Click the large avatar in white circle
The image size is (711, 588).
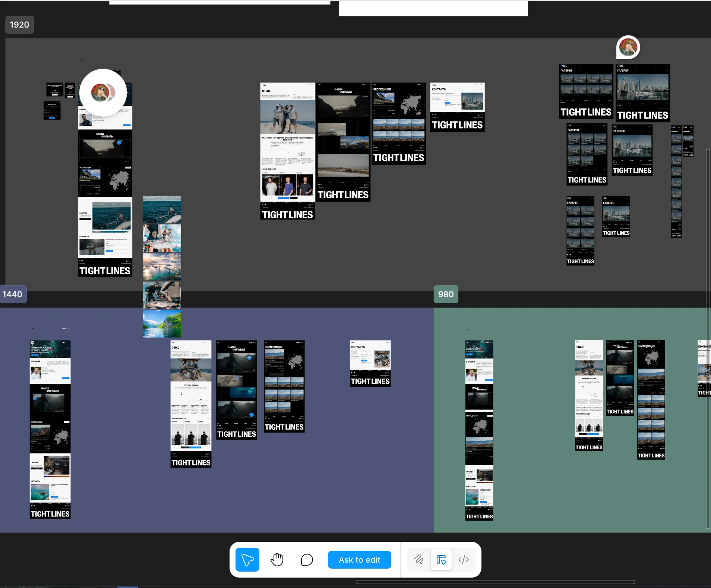103,93
